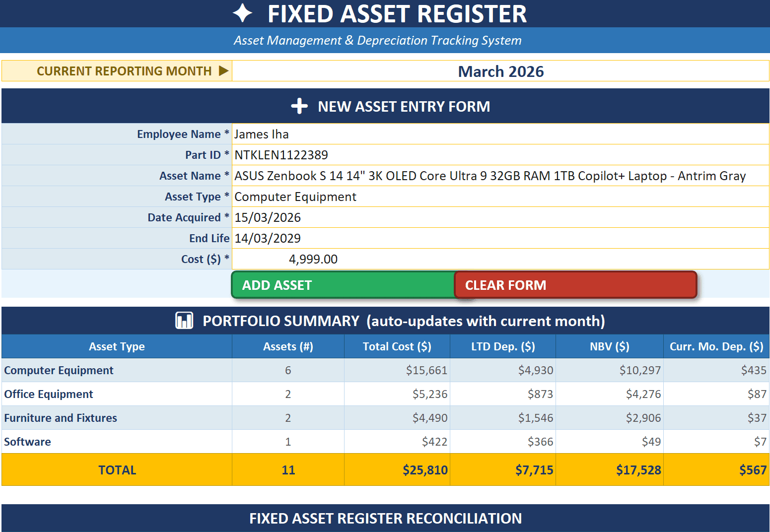Click the total LTD depreciation $7,715
770x532 pixels.
click(503, 469)
